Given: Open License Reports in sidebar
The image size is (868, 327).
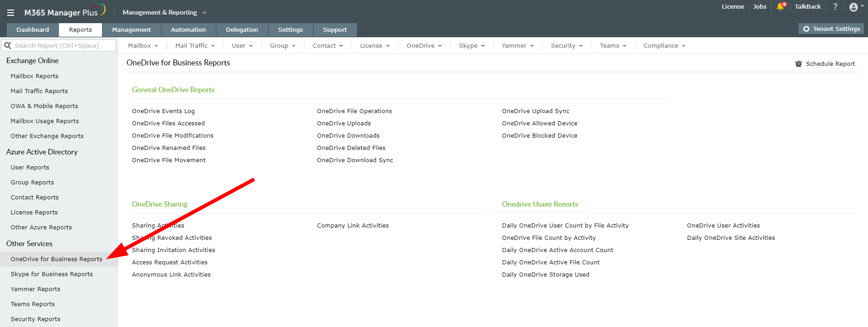Looking at the screenshot, I should coord(34,212).
